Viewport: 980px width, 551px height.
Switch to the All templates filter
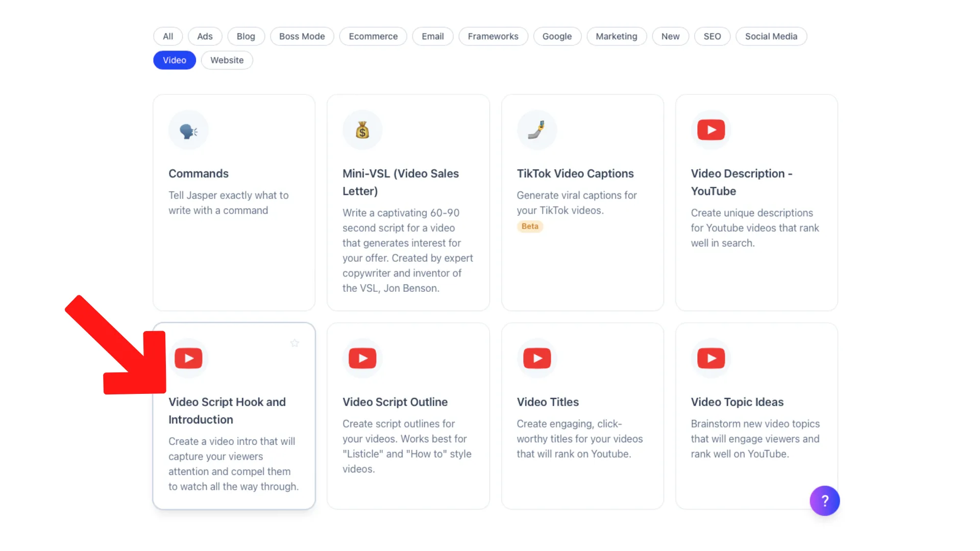(x=167, y=36)
